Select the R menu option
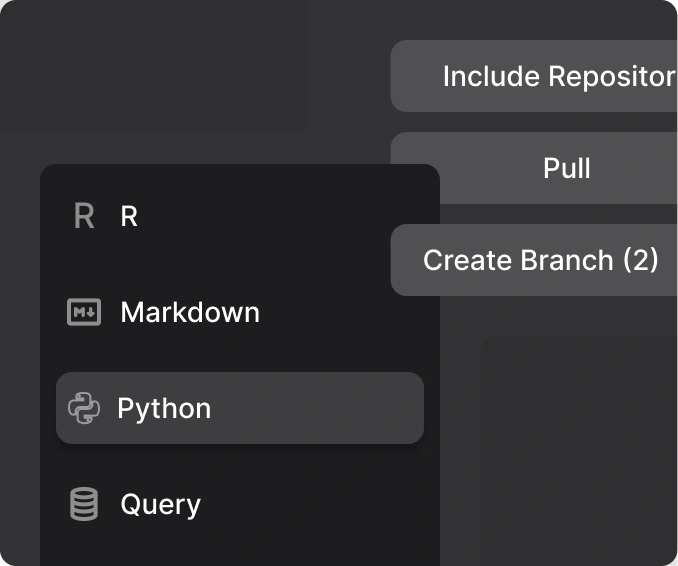 tap(240, 216)
